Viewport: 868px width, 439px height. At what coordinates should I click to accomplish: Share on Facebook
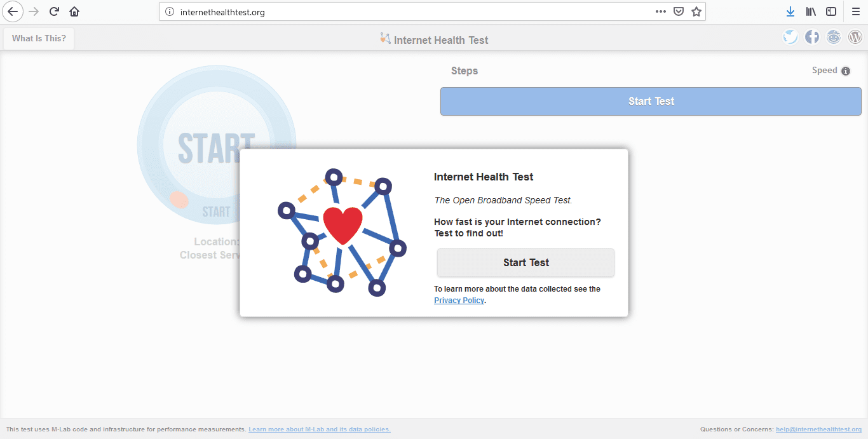[812, 37]
